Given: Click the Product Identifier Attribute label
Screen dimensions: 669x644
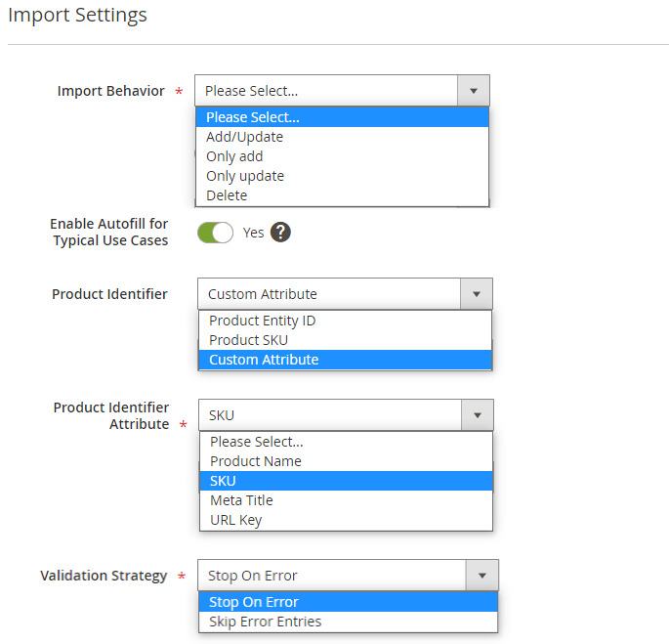Looking at the screenshot, I should tap(111, 415).
